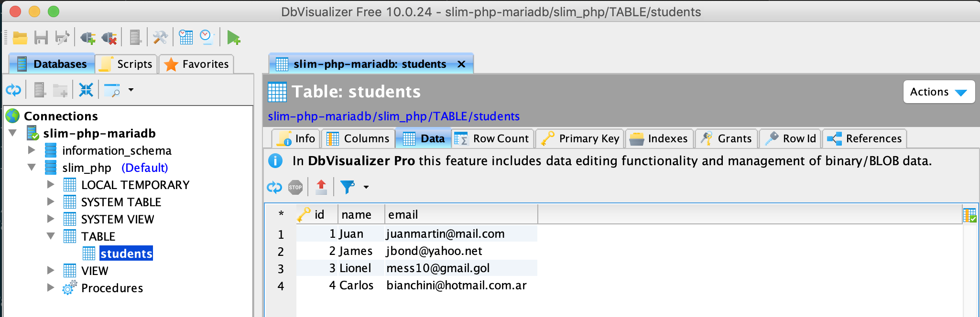Screen dimensions: 980x317
Task: Click the collapse all blue arrows icon
Action: click(x=86, y=90)
